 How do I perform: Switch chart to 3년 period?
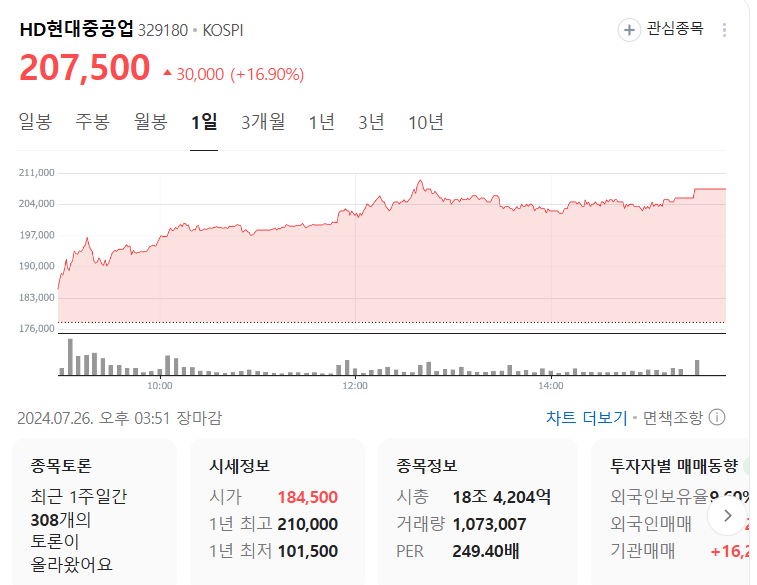(x=372, y=122)
